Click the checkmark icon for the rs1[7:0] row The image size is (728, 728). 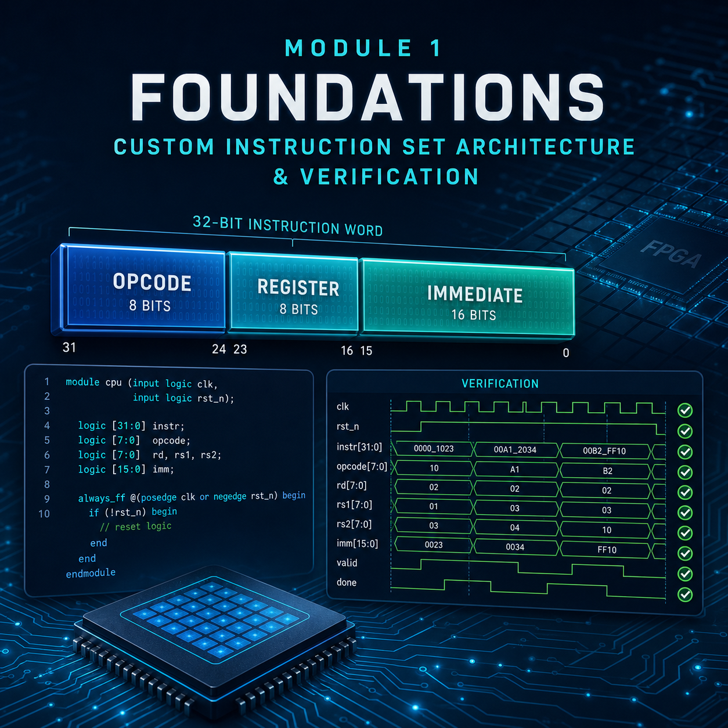coord(685,513)
